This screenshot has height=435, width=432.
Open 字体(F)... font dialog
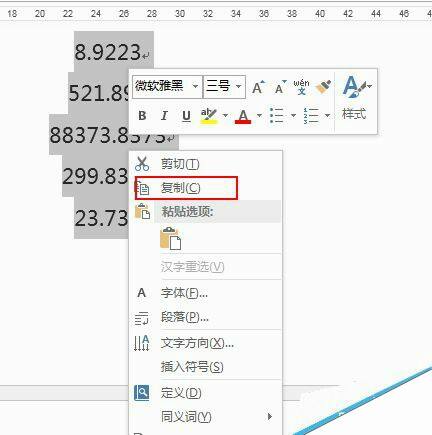pyautogui.click(x=205, y=293)
